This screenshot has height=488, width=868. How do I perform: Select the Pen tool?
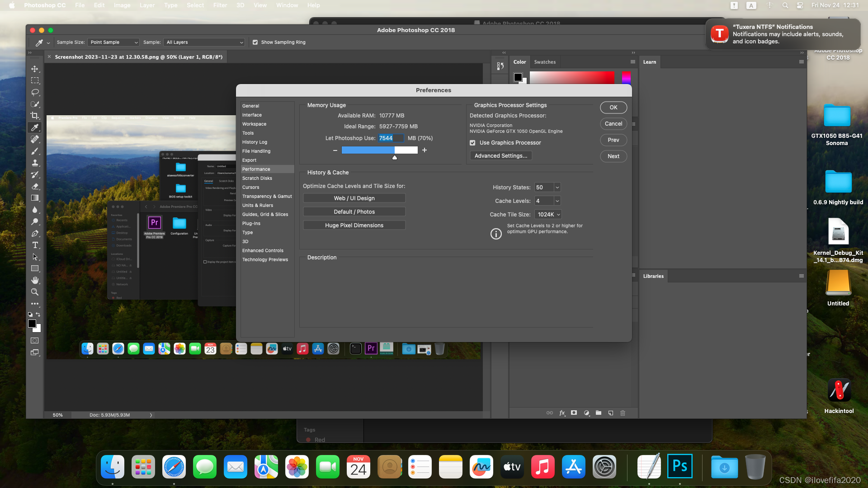(x=35, y=233)
